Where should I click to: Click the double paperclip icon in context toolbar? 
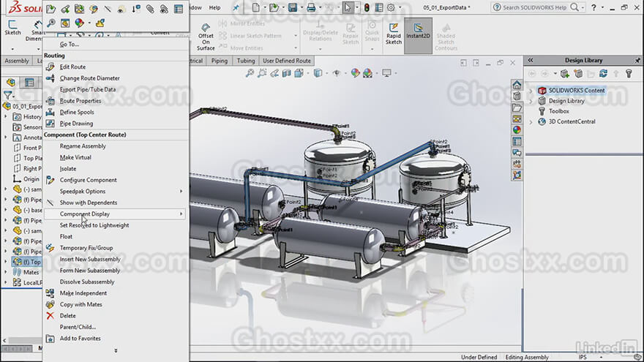pyautogui.click(x=164, y=9)
